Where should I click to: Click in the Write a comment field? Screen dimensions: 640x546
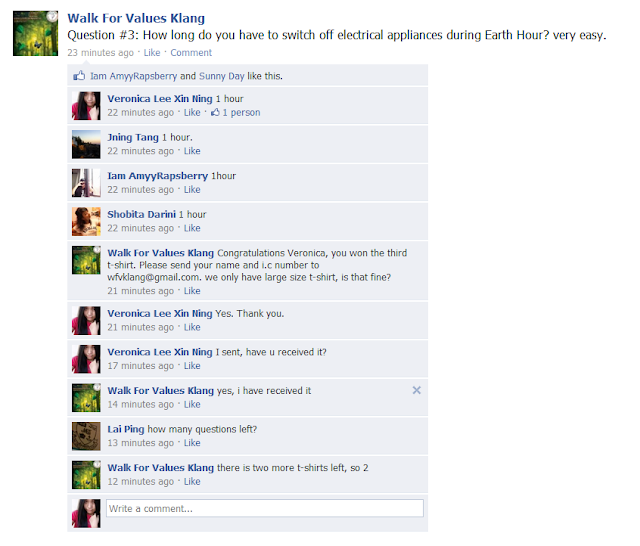[265, 508]
